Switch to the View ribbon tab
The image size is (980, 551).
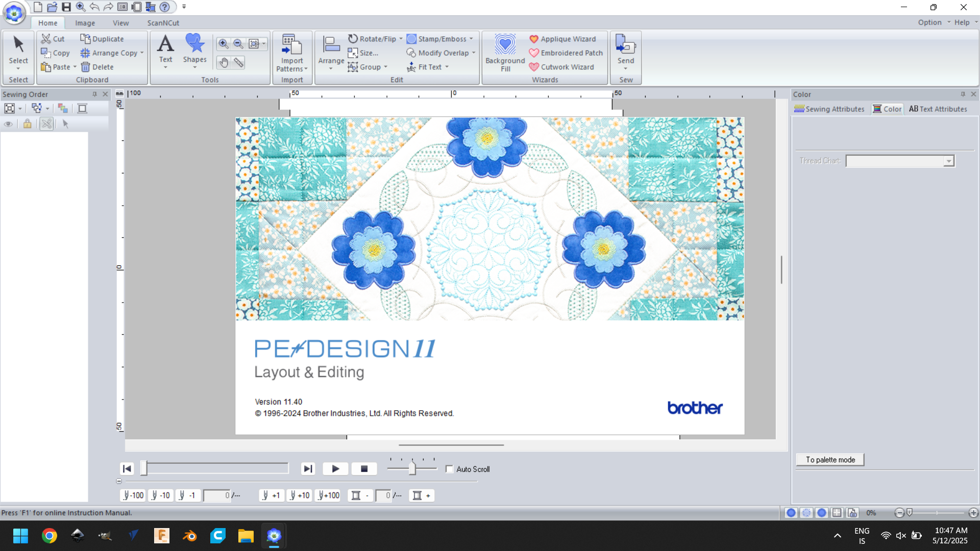pos(120,23)
